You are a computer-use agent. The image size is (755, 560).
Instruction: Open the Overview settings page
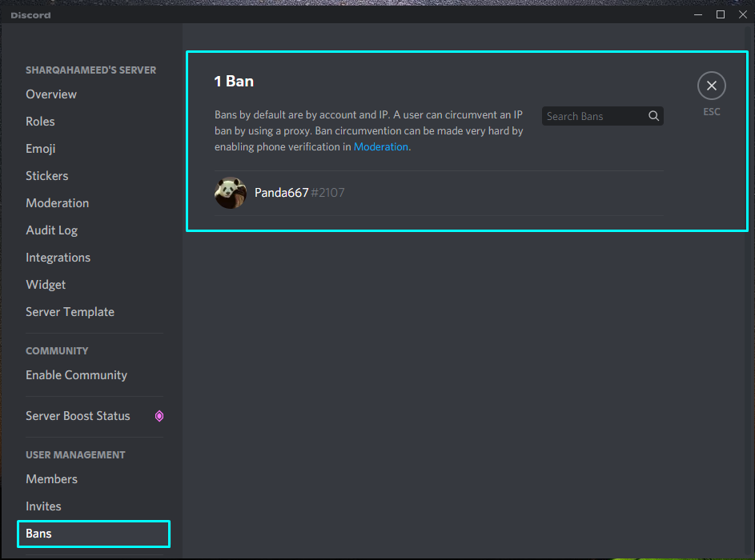coord(51,94)
